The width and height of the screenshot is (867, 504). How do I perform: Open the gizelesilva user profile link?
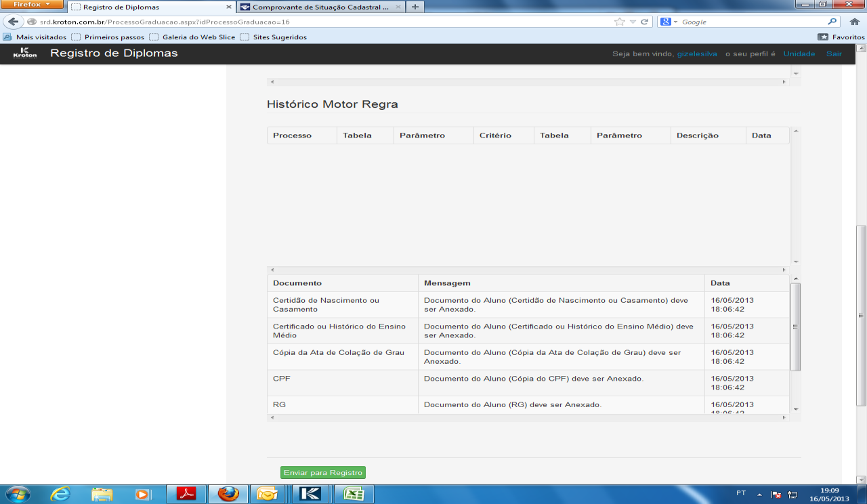[697, 54]
